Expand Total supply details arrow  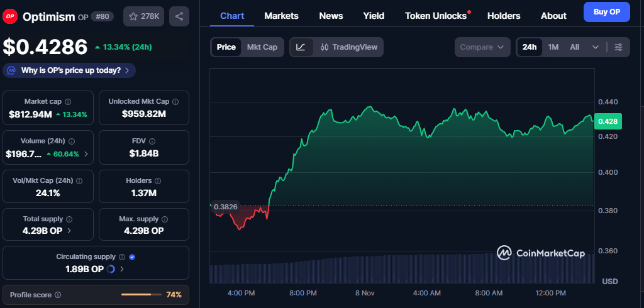pos(69,231)
